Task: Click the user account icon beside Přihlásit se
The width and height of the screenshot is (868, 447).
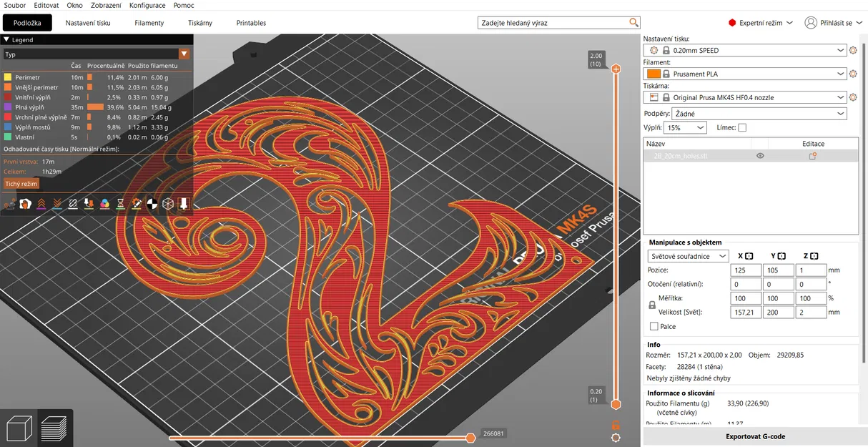Action: click(810, 23)
